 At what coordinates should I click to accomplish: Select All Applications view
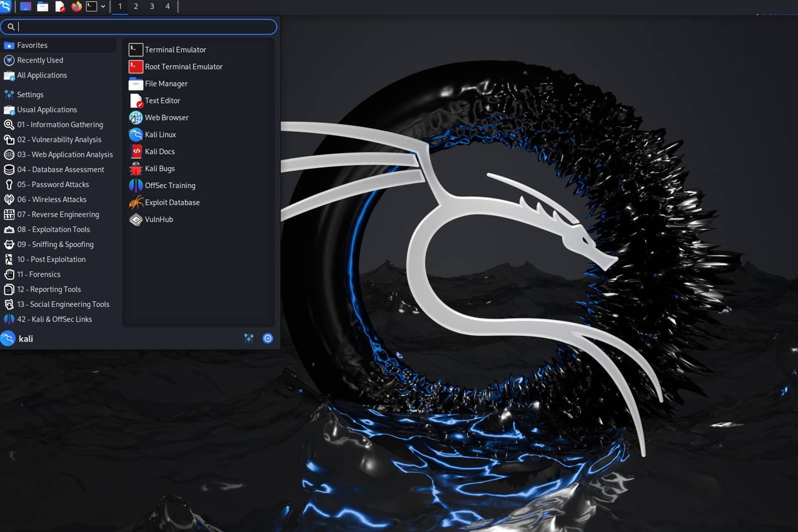click(42, 74)
